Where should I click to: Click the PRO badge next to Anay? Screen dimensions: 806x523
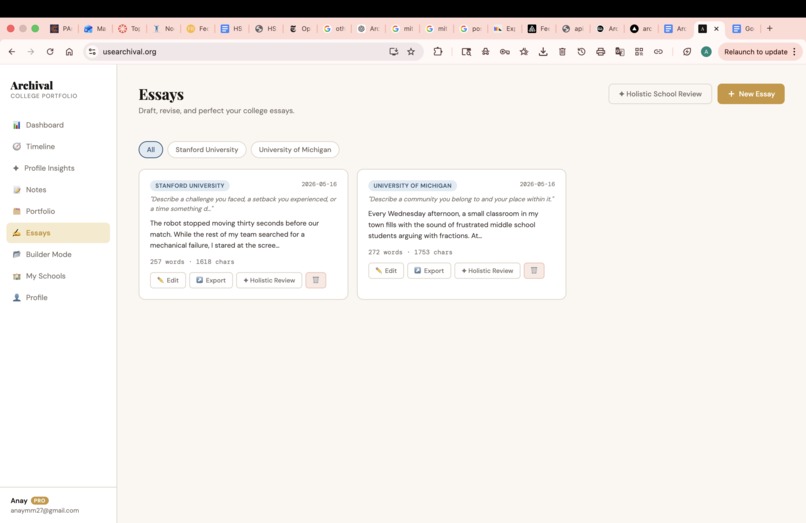40,500
